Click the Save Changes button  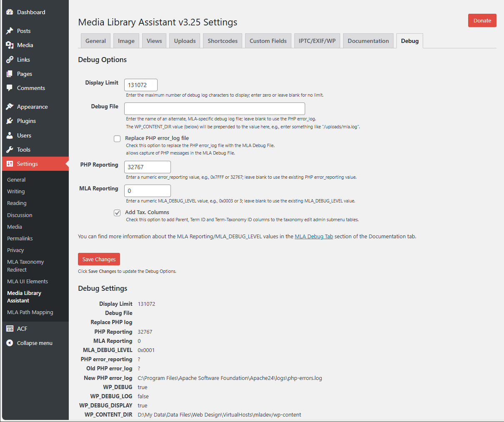pyautogui.click(x=99, y=259)
